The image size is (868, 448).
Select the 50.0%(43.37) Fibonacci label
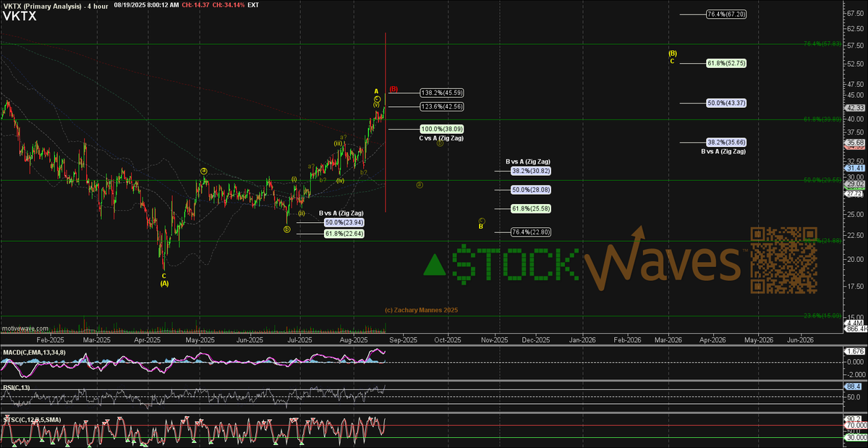coord(726,103)
